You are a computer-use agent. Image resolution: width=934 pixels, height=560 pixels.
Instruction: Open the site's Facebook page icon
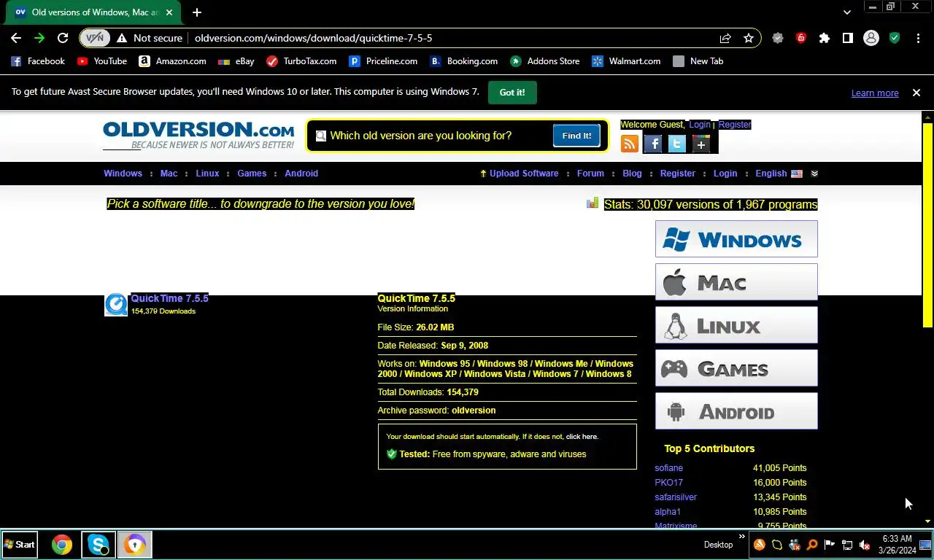click(x=653, y=144)
